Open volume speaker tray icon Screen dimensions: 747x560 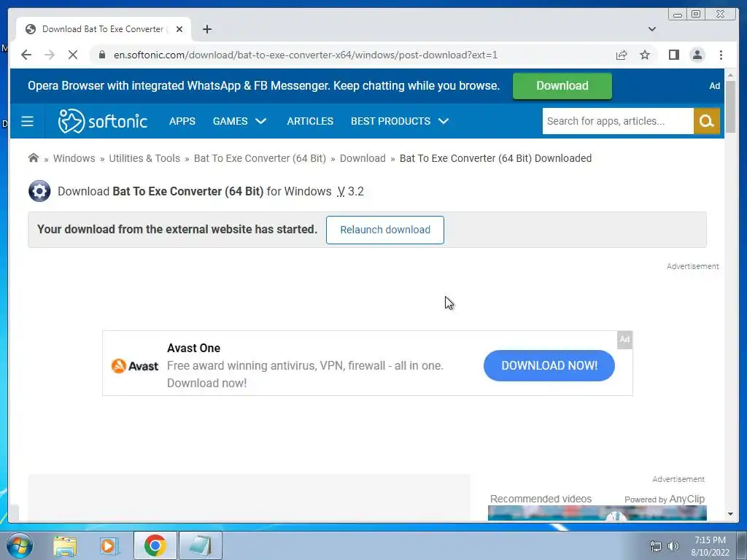[673, 546]
